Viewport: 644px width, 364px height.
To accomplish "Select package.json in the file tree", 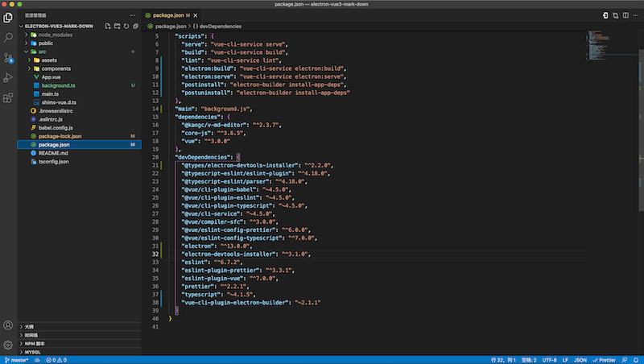I will [x=79, y=145].
